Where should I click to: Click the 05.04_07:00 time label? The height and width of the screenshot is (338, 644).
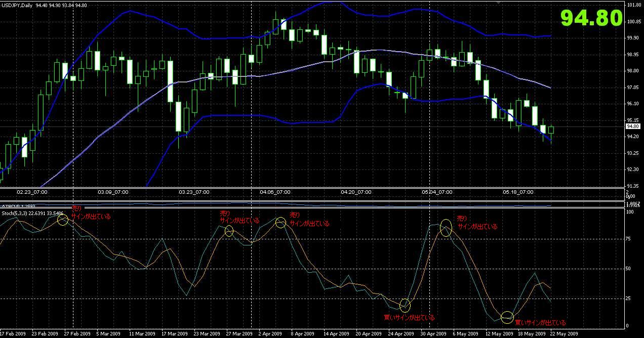[437, 192]
